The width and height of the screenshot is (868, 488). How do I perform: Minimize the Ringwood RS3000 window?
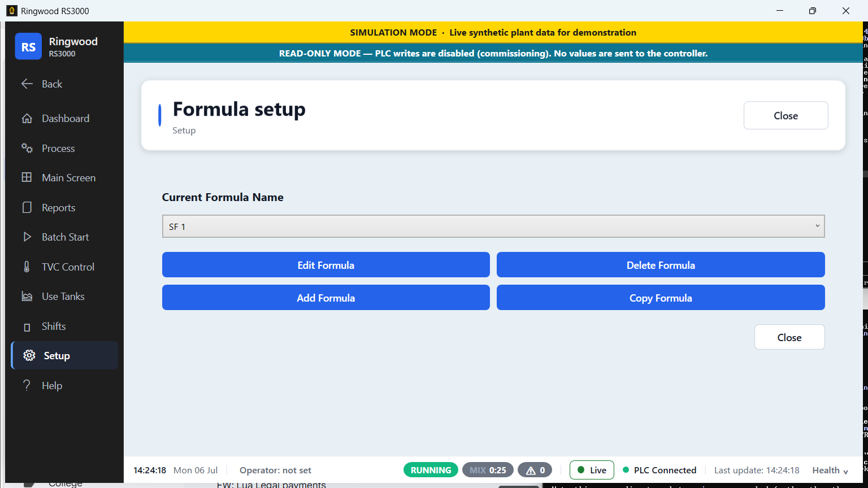pyautogui.click(x=779, y=11)
